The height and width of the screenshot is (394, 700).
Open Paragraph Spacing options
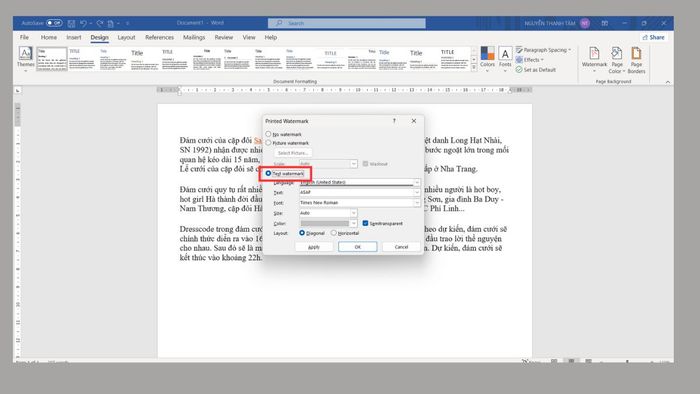[543, 50]
